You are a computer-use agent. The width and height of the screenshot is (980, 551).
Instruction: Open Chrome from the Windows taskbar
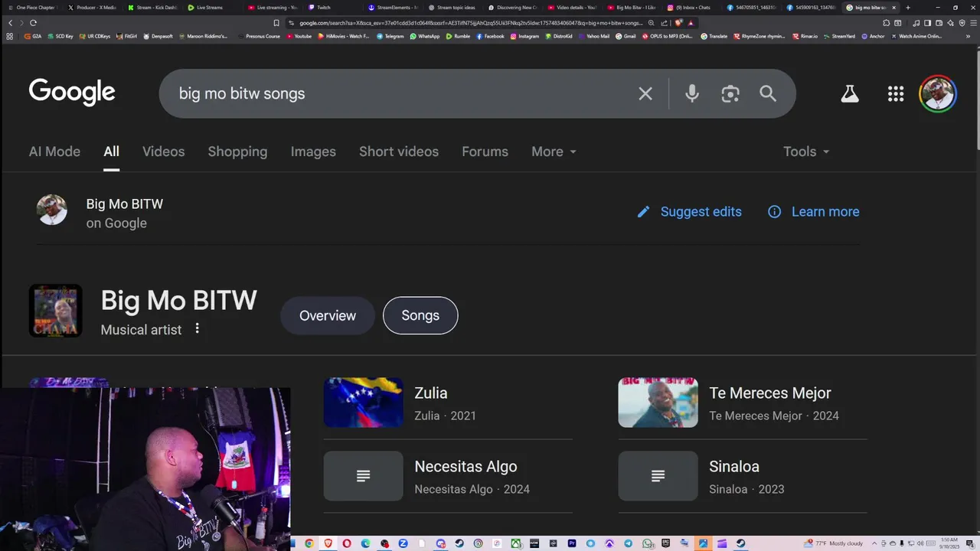(x=309, y=543)
